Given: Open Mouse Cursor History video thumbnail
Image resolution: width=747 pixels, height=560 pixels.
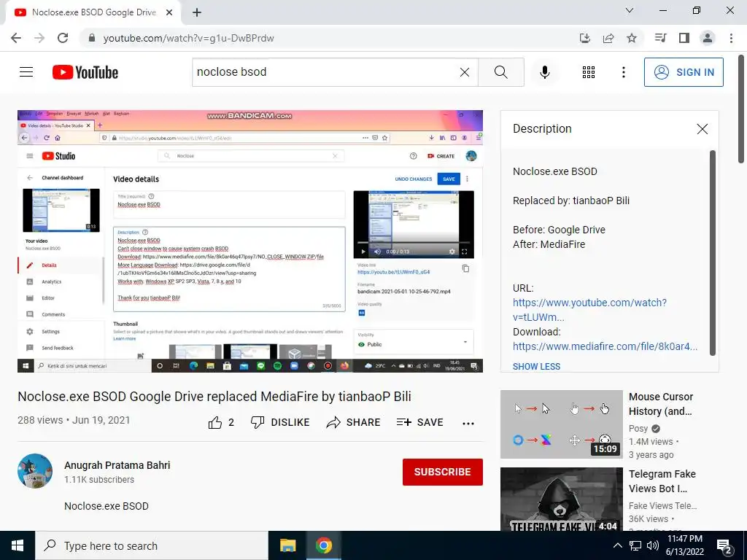Looking at the screenshot, I should tap(561, 424).
